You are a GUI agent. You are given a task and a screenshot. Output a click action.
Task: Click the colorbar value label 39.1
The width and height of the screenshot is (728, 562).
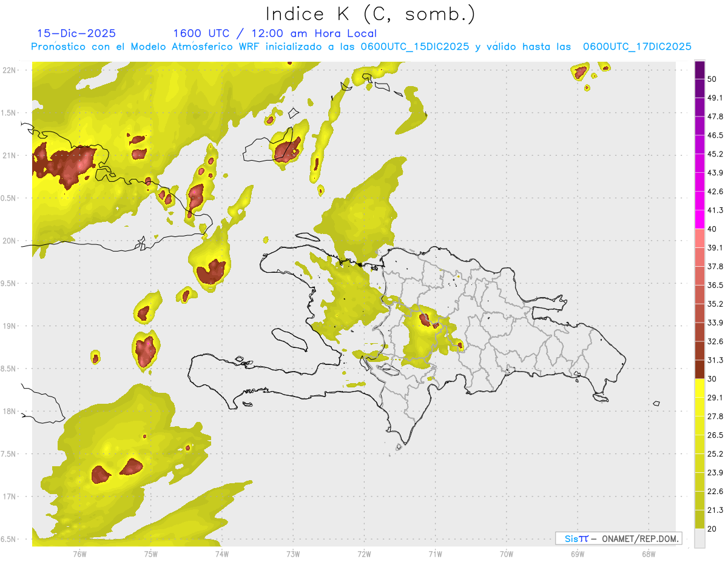pos(715,247)
